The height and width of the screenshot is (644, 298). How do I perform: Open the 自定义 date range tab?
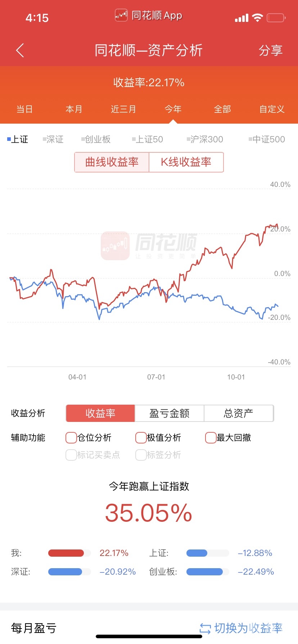tap(272, 109)
